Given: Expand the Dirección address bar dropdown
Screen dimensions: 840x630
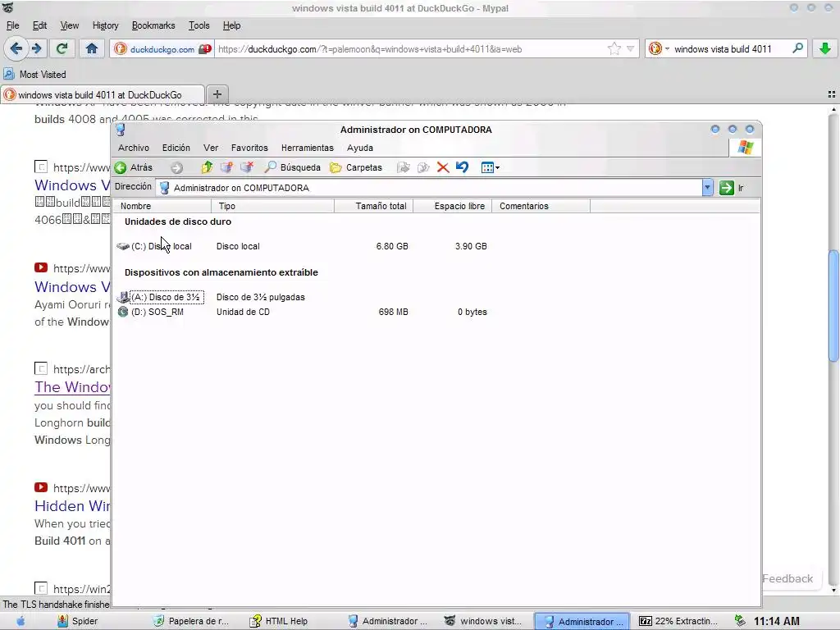Looking at the screenshot, I should 707,188.
